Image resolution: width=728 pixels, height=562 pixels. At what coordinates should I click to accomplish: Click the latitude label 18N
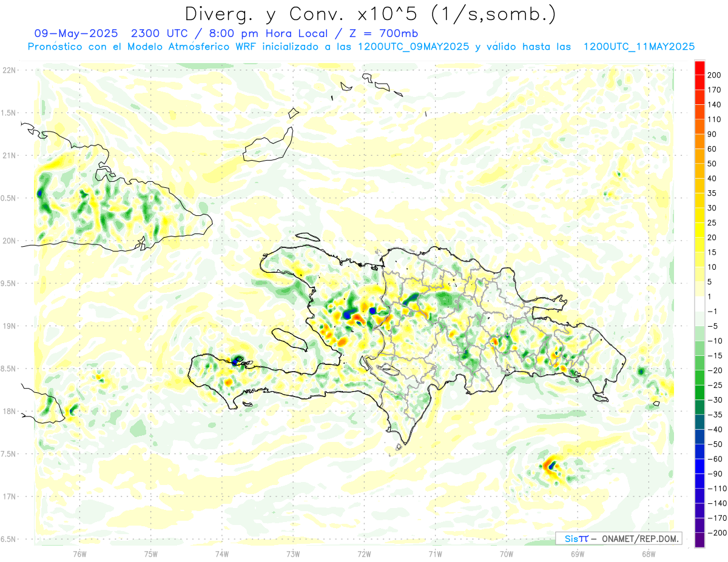point(9,412)
